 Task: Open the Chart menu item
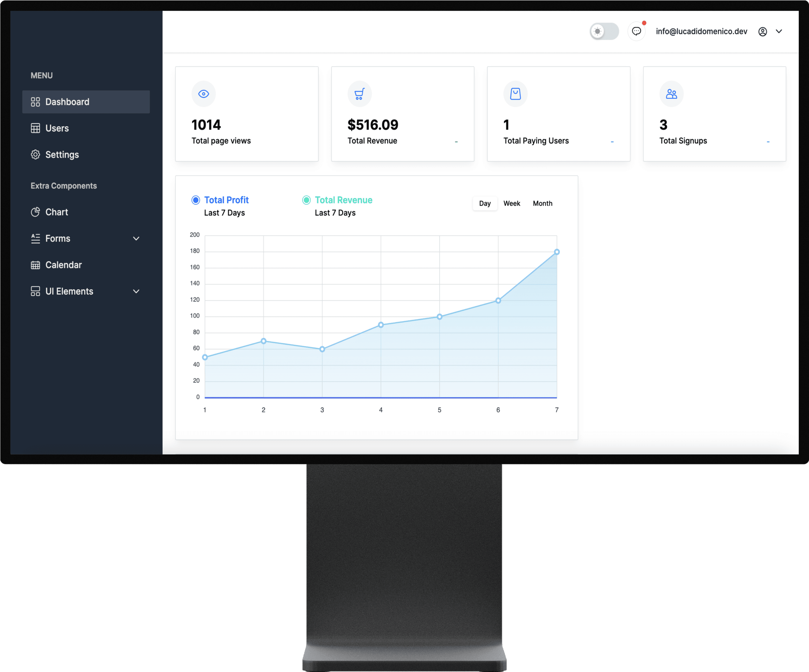[x=86, y=212]
